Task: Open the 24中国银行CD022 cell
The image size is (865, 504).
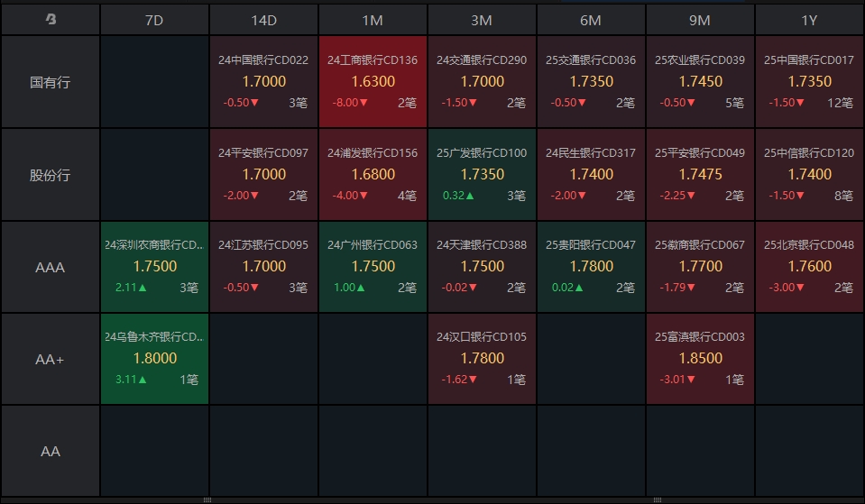Action: [x=263, y=82]
